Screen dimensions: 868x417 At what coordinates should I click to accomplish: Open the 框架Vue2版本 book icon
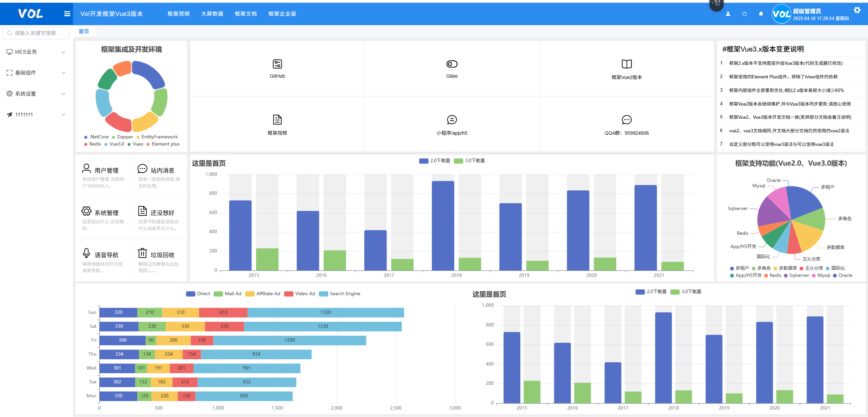[x=626, y=64]
